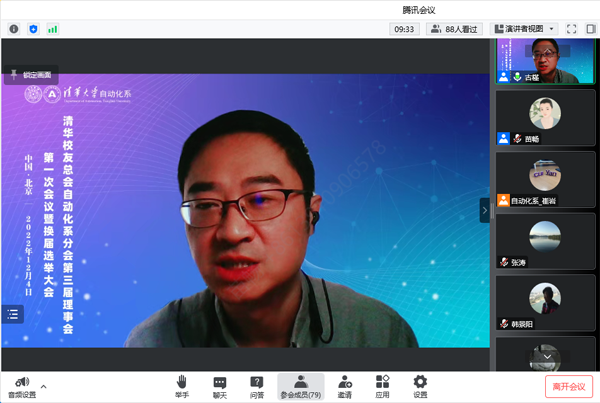Open the 应用 apps menu
This screenshot has width=600, height=403.
tap(382, 387)
